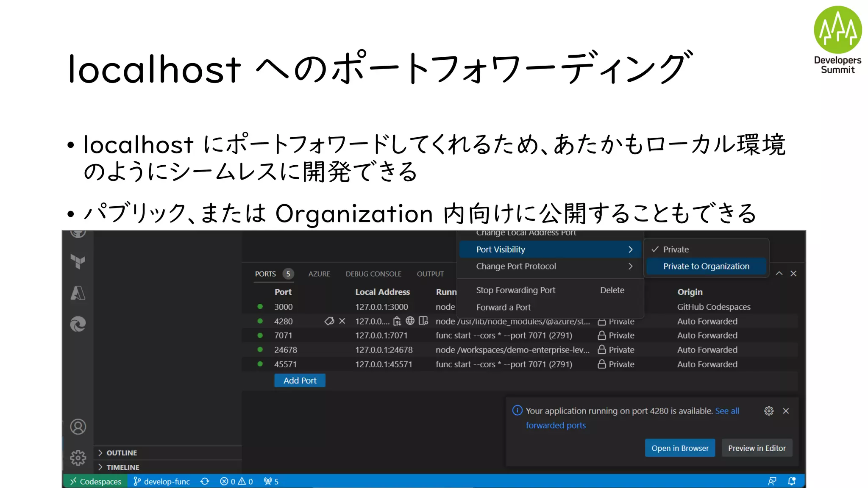Switch to the OUTPUT tab
Viewport: 868px width, 488px height.
coord(430,274)
